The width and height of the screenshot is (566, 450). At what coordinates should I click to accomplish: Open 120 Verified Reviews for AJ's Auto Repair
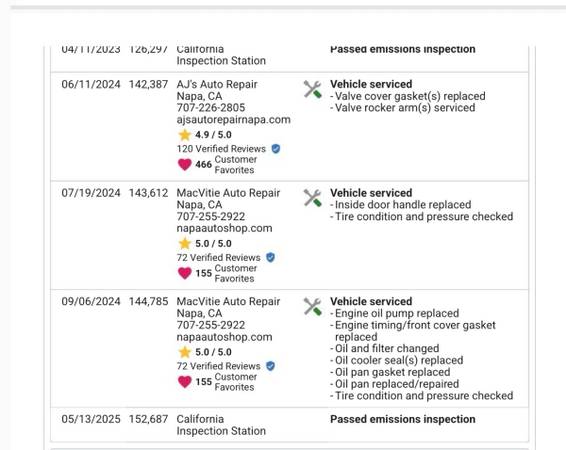221,149
